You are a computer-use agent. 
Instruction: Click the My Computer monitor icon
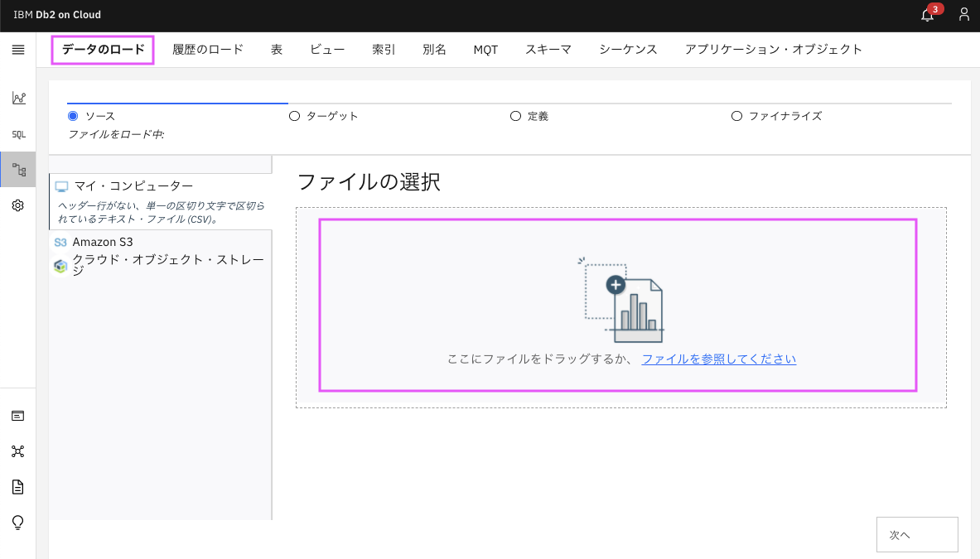[61, 186]
